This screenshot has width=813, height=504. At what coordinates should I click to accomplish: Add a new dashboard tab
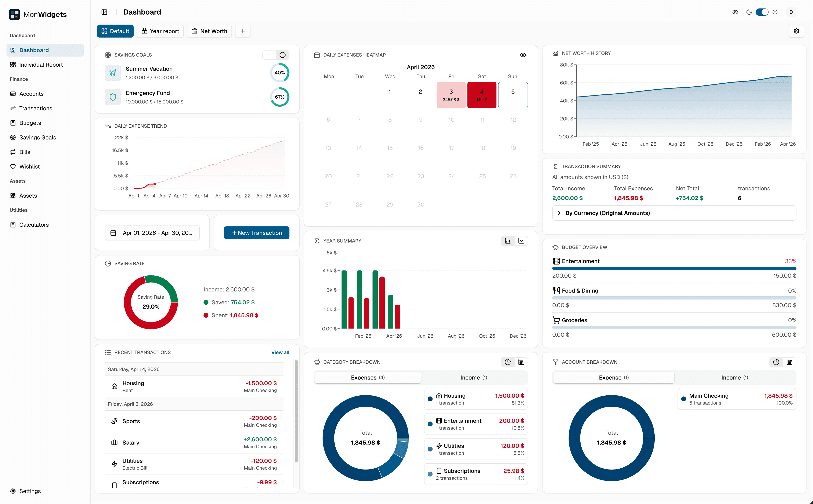click(x=243, y=31)
